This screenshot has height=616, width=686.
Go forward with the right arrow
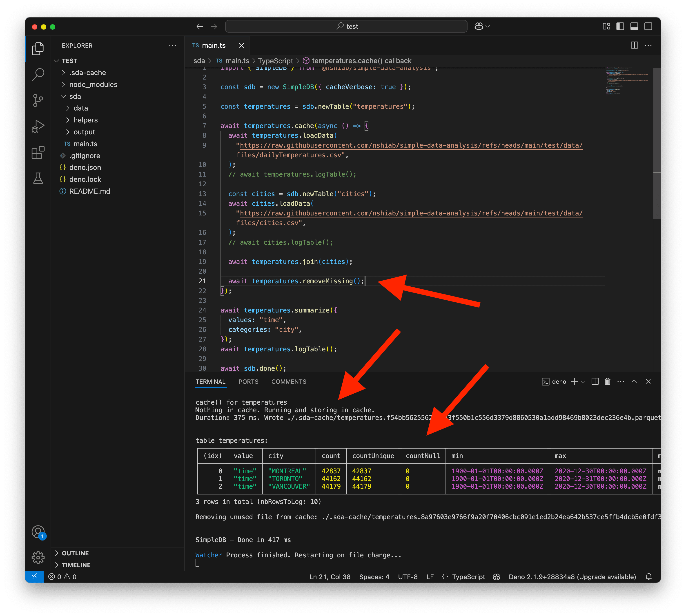[x=214, y=27]
